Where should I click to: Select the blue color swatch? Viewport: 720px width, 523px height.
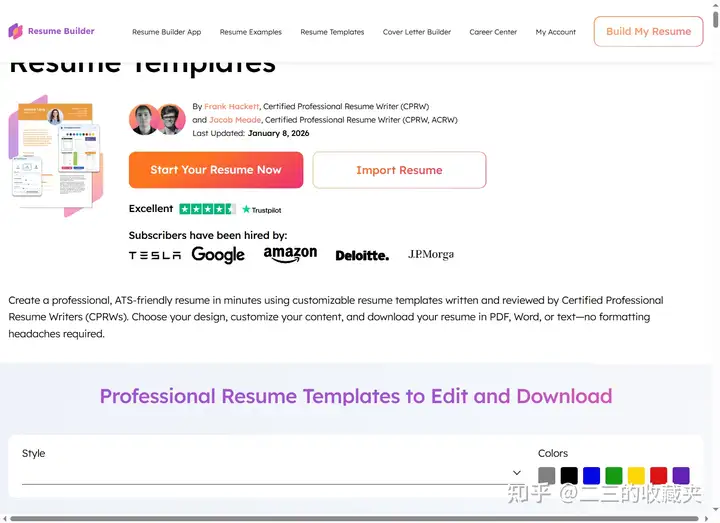click(591, 476)
